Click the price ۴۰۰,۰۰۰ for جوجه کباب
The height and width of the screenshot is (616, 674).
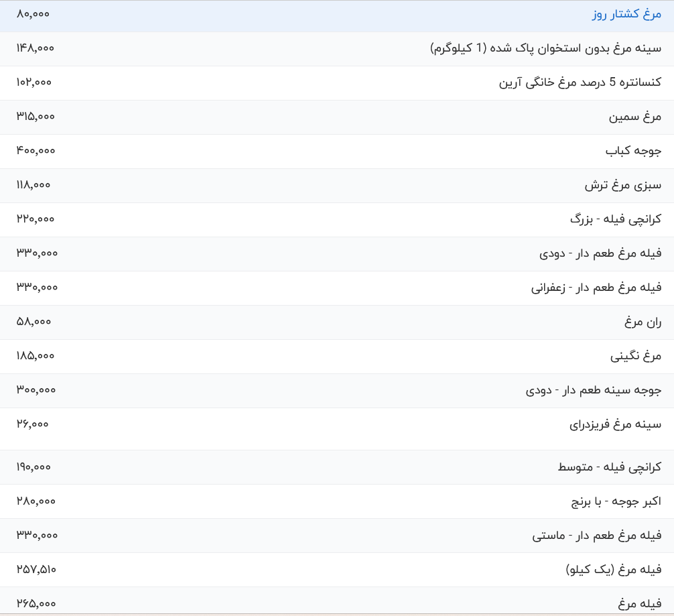coord(36,150)
